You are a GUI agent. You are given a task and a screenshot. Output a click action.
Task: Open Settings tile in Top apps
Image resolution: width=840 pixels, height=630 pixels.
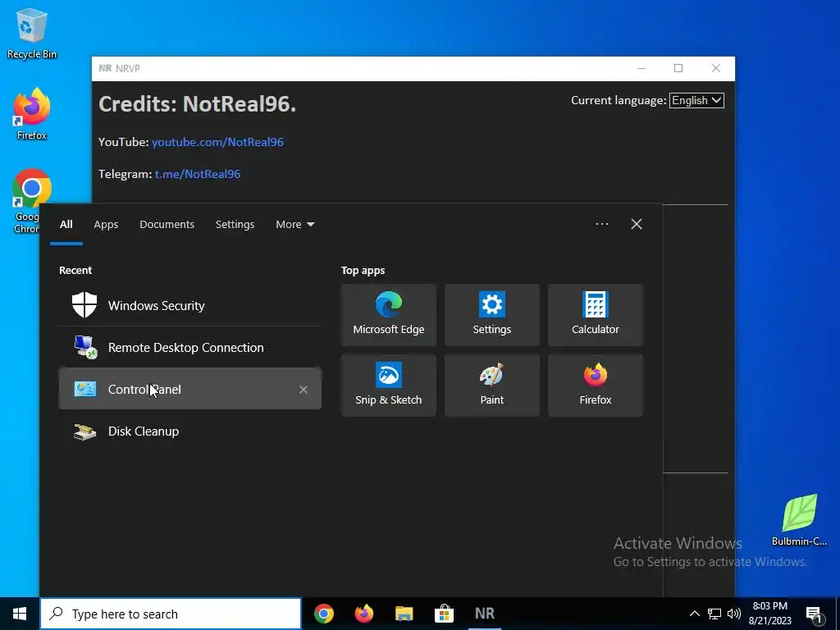click(x=492, y=315)
